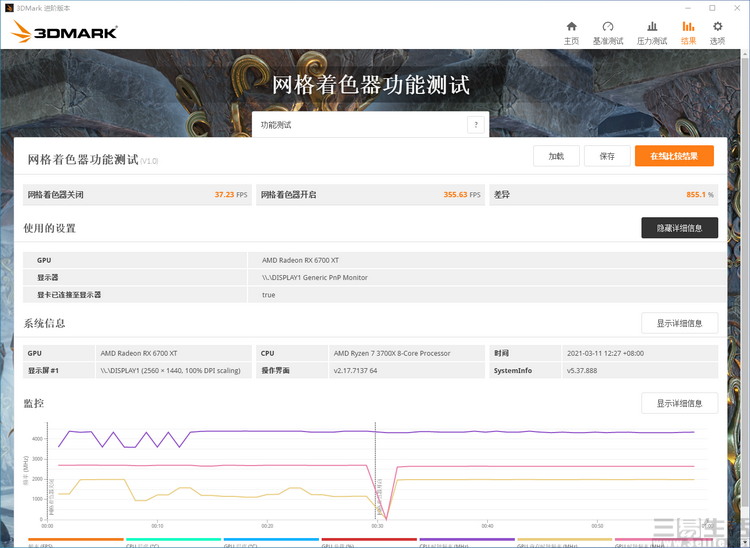Click the 隐藏详细信息 button
Screen dimensions: 750x548
click(x=679, y=228)
